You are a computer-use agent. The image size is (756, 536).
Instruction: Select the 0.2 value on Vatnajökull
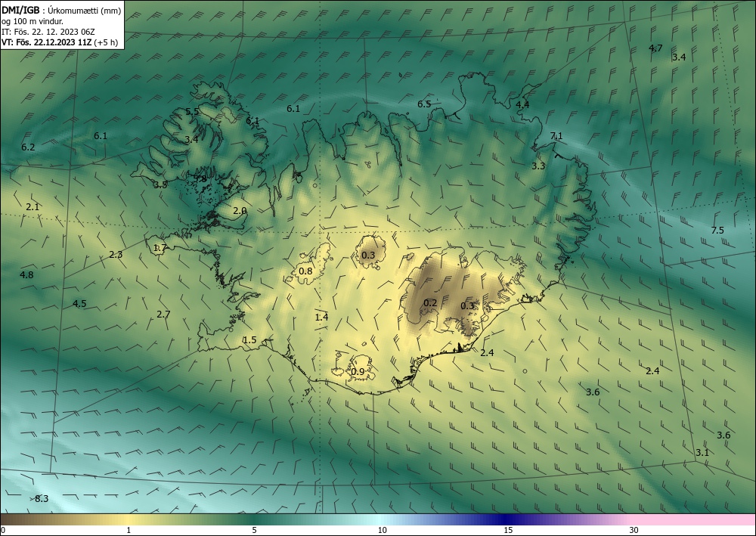point(430,302)
